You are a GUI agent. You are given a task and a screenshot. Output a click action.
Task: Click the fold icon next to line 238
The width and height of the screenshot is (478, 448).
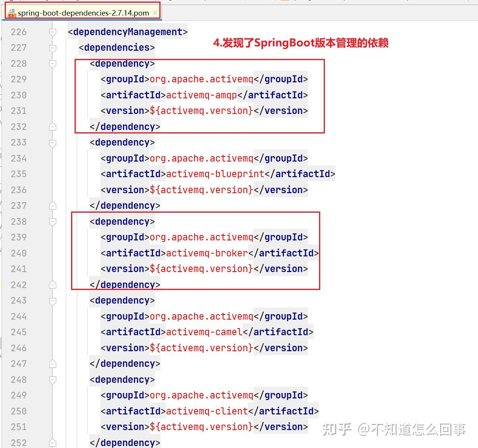coord(53,221)
